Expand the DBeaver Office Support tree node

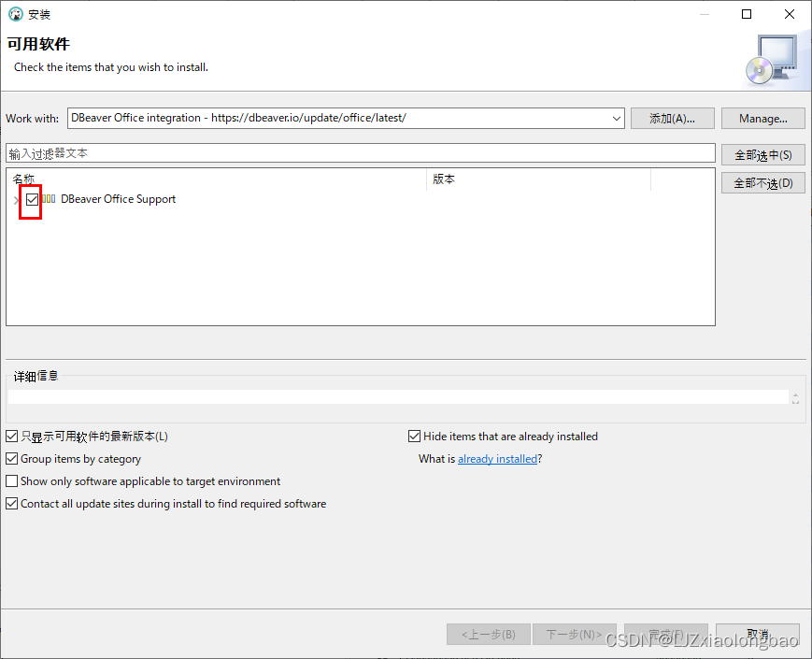click(x=16, y=200)
